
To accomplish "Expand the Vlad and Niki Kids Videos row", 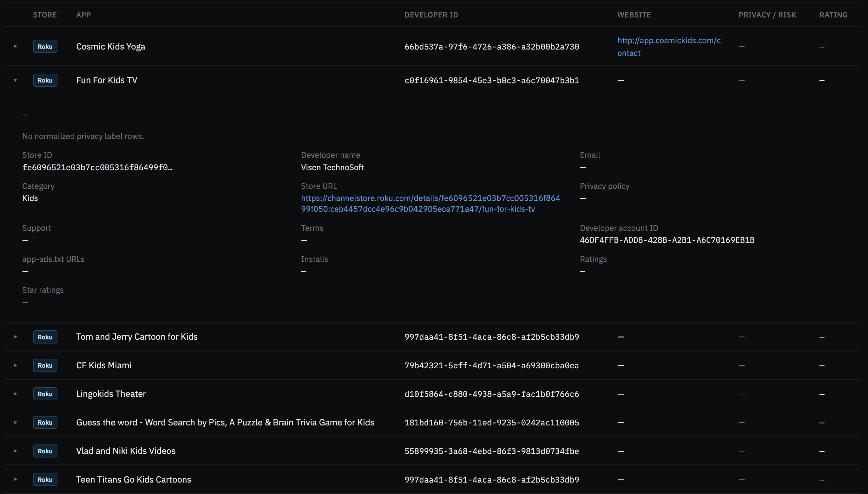I will (15, 451).
